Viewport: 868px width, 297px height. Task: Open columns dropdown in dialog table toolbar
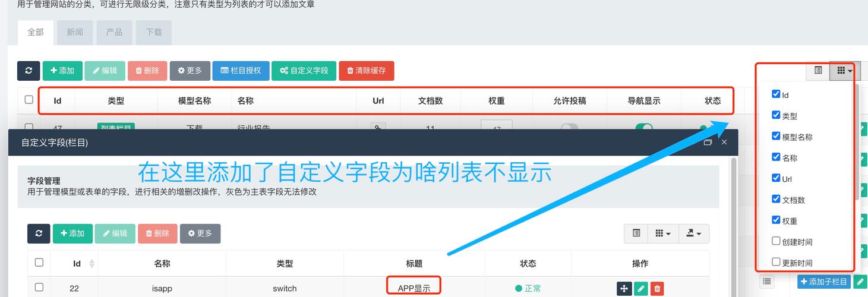663,233
